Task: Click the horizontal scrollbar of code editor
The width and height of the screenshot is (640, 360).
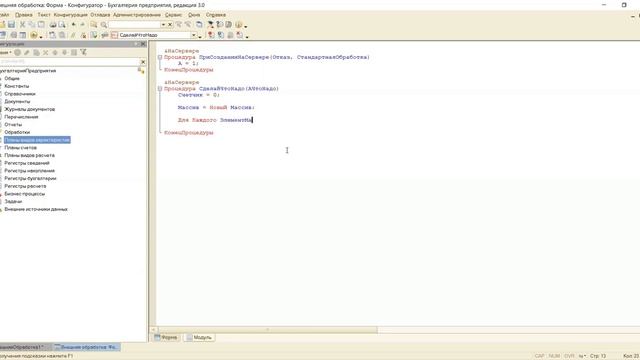Action: click(267, 329)
